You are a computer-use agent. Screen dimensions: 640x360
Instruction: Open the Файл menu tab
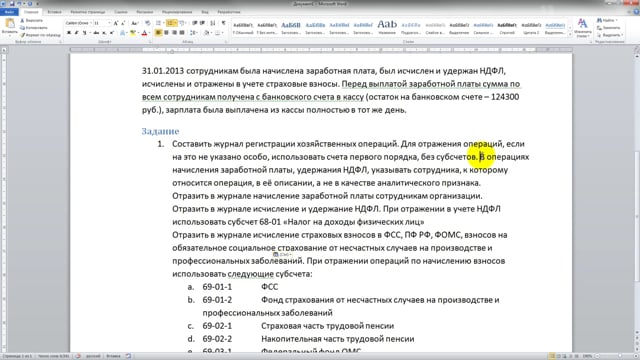(9, 12)
